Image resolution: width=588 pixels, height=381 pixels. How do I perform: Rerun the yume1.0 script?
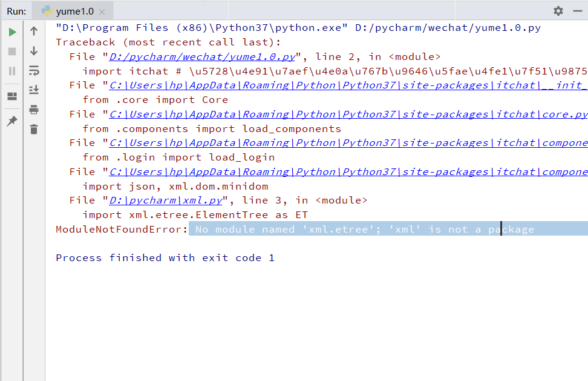click(12, 31)
